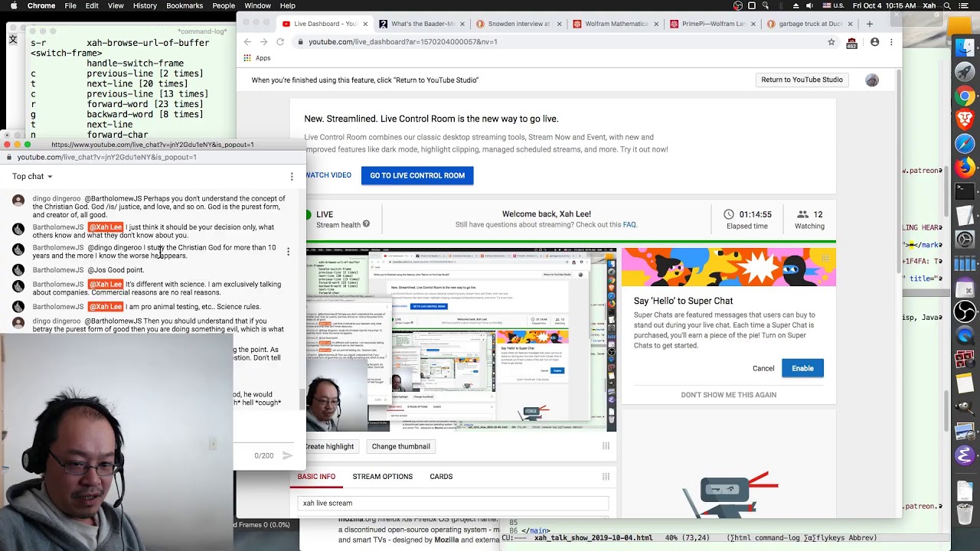Image resolution: width=980 pixels, height=551 pixels.
Task: Cancel the Super Chat prompt
Action: pos(763,368)
